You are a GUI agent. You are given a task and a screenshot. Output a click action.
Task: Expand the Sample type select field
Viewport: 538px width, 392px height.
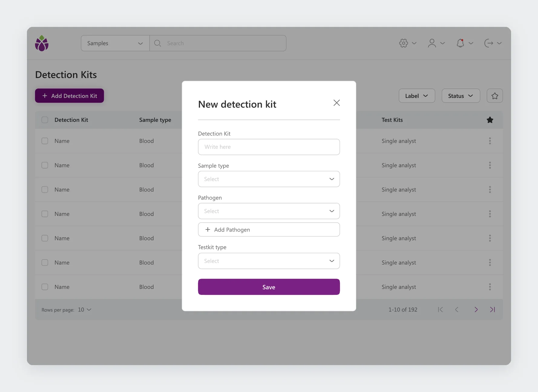click(269, 179)
